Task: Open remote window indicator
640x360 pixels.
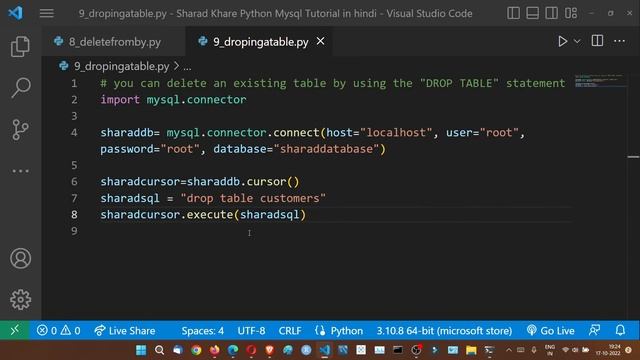Action: click(15, 330)
